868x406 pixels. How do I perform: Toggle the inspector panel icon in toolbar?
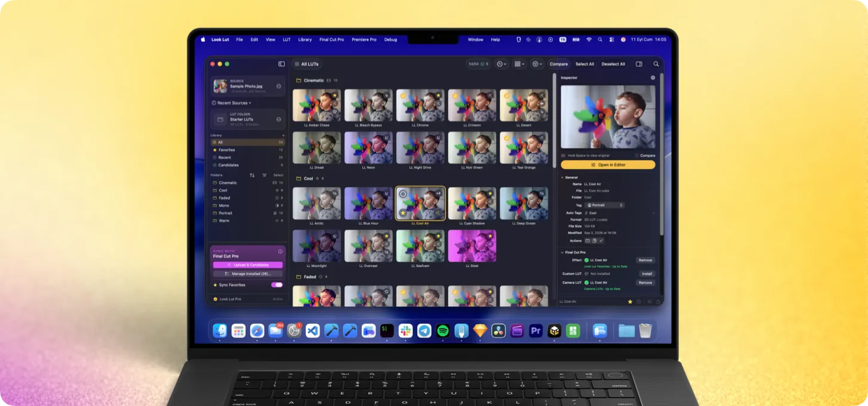coord(639,64)
